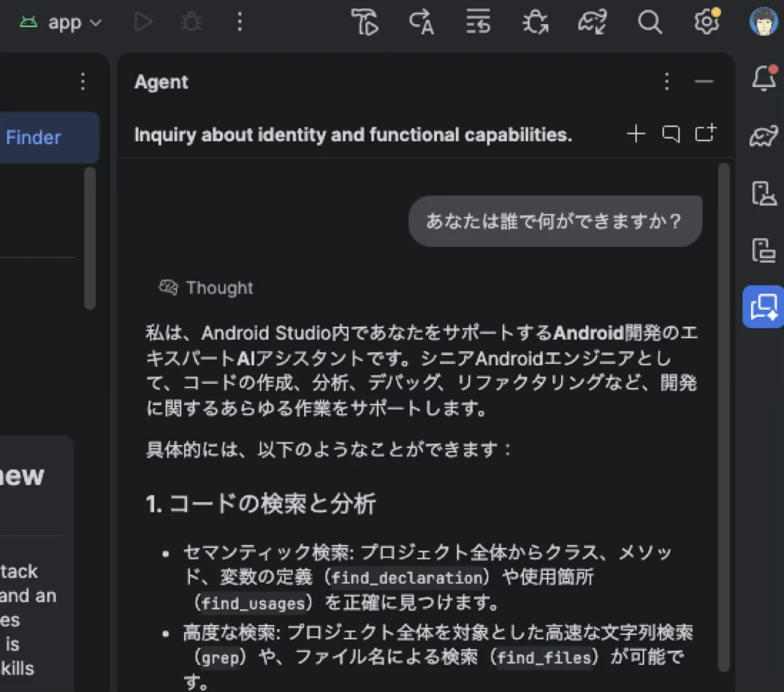Click the Agent panel title
The height and width of the screenshot is (692, 784).
[161, 82]
